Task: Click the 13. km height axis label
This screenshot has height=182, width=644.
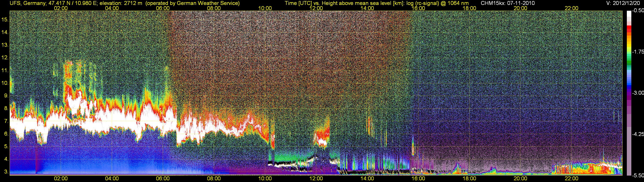Action: 5,45
